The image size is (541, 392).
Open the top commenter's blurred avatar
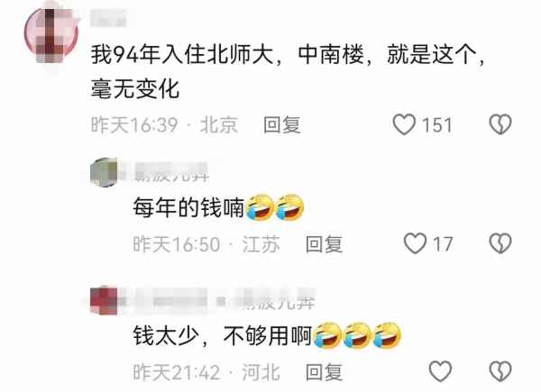pyautogui.click(x=51, y=33)
